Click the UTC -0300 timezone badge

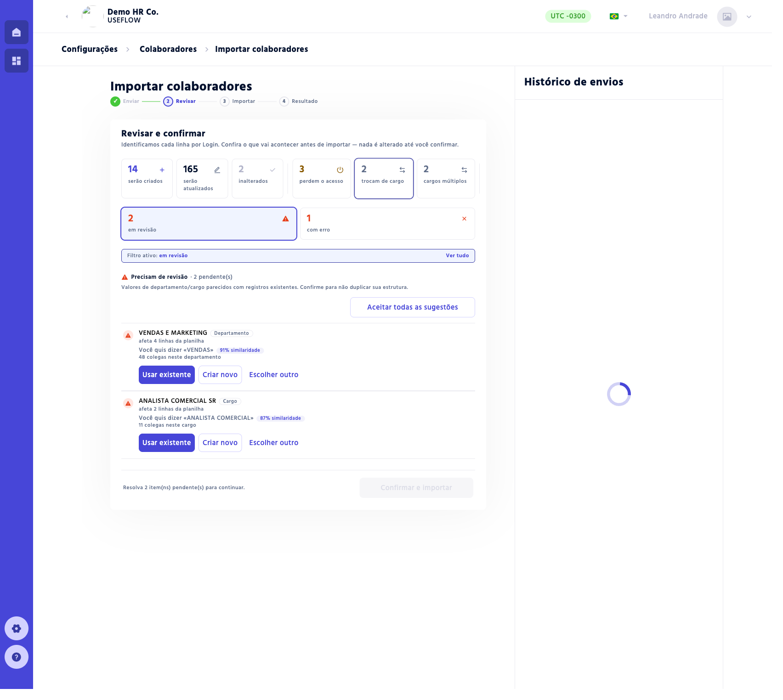(568, 16)
